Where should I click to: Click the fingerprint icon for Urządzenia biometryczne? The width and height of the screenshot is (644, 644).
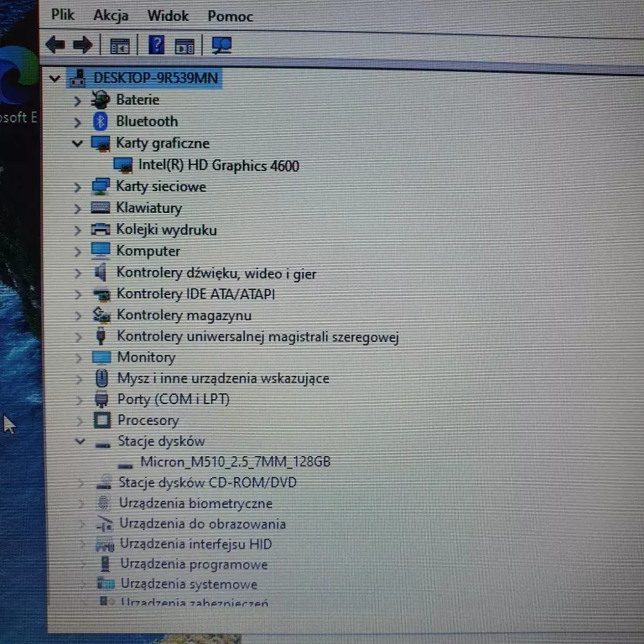tap(103, 503)
